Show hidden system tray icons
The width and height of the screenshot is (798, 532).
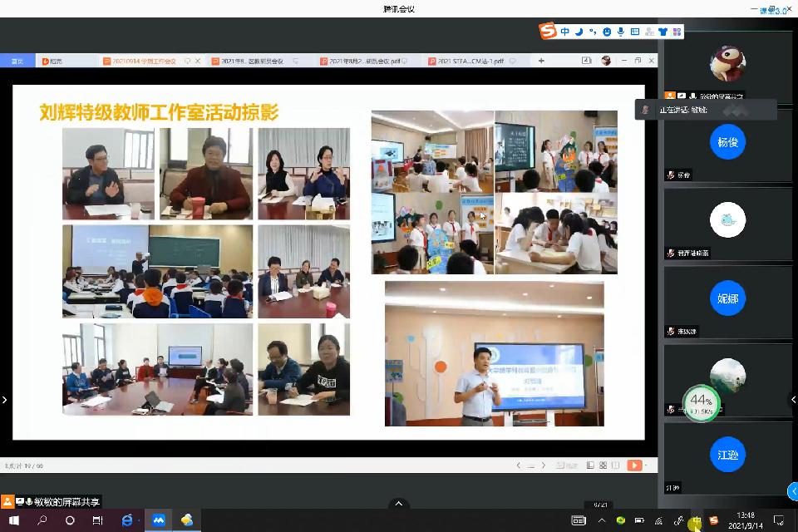point(602,520)
